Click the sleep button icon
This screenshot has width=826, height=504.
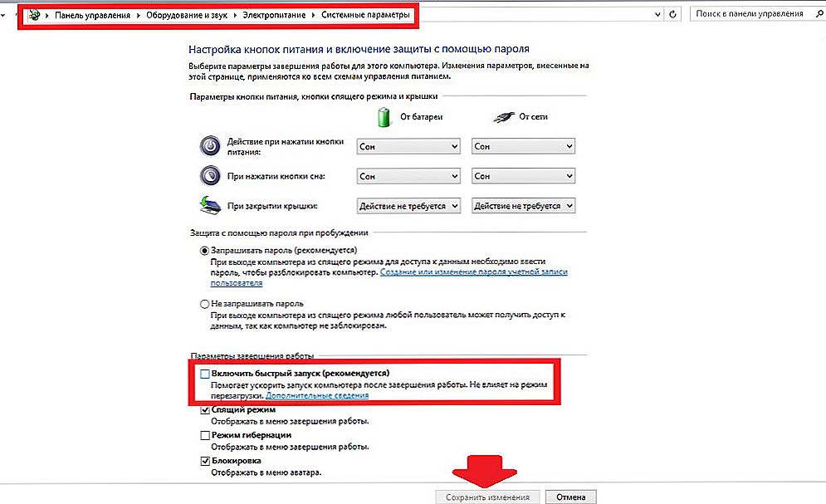[210, 175]
